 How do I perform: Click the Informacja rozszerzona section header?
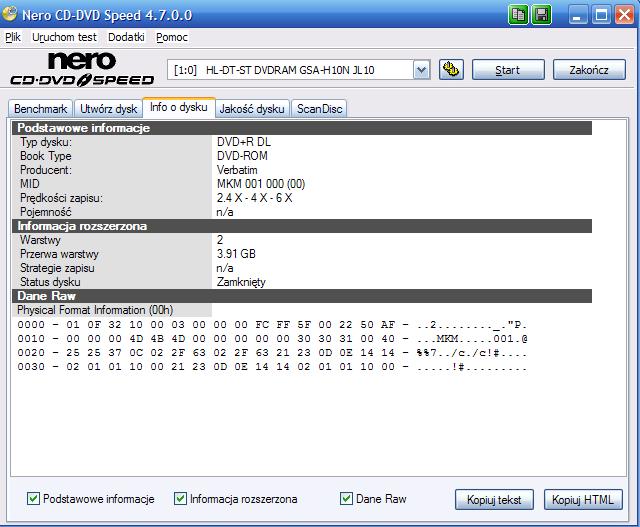coord(302,226)
